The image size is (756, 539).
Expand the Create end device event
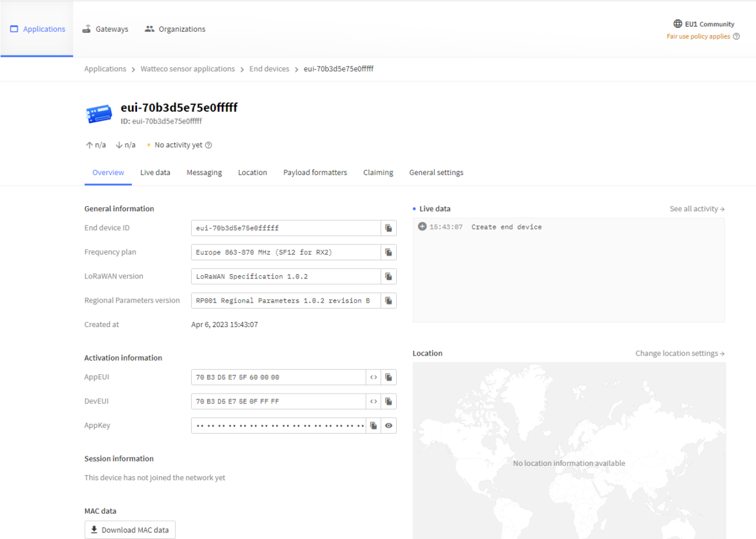pyautogui.click(x=422, y=227)
